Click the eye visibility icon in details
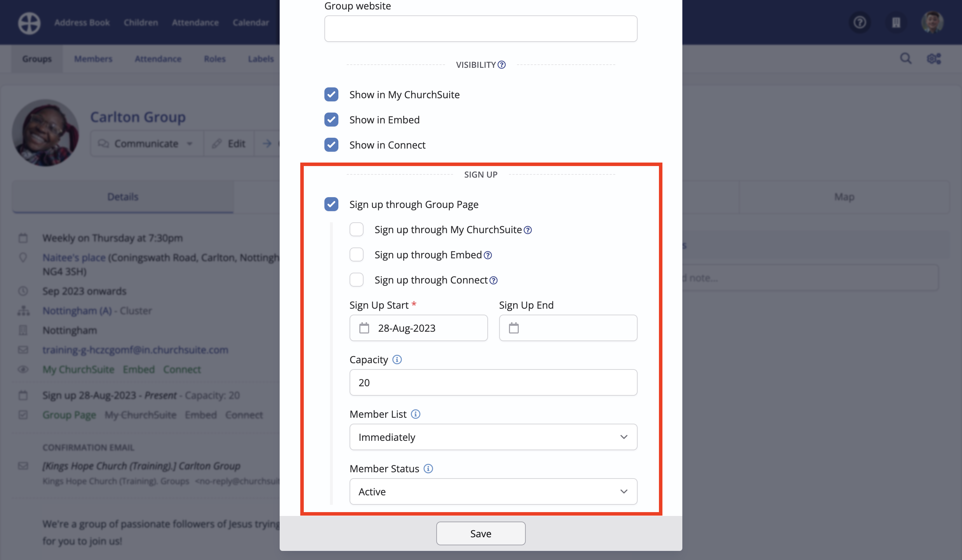The height and width of the screenshot is (560, 962). (23, 369)
